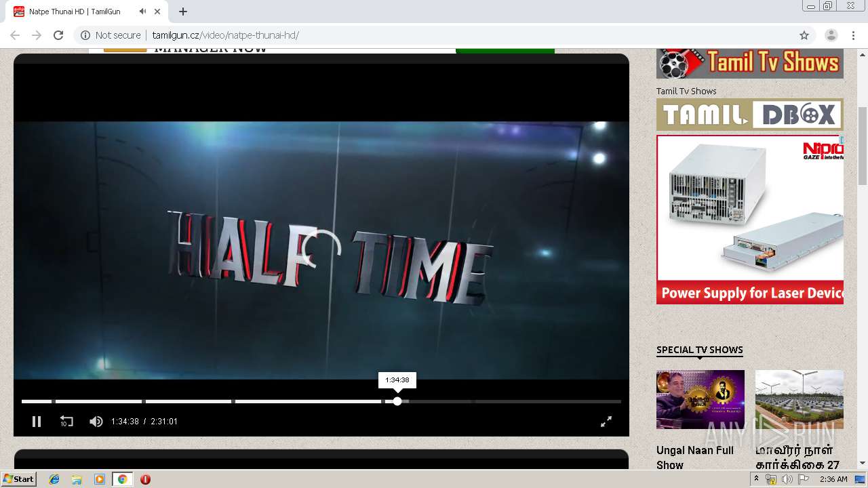
Task: Rewind video by 10 seconds
Action: coord(66,422)
